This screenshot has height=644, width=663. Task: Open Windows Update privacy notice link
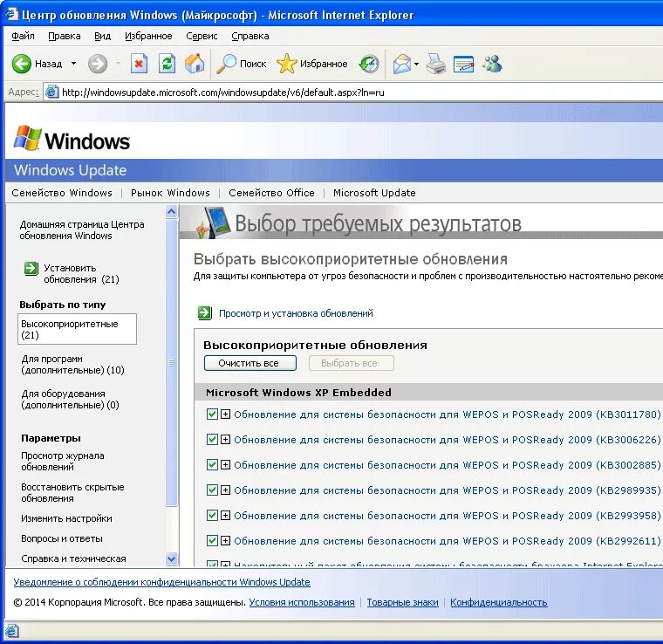point(161,582)
